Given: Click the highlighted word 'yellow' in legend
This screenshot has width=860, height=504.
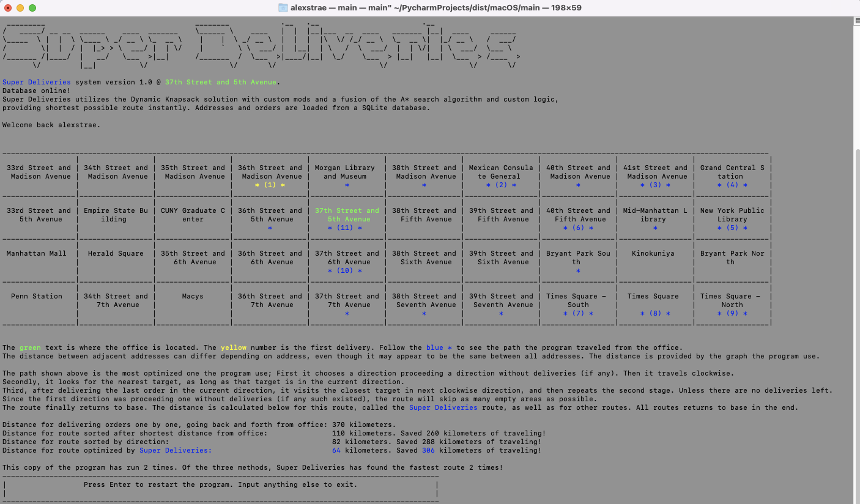Looking at the screenshot, I should pos(234,347).
